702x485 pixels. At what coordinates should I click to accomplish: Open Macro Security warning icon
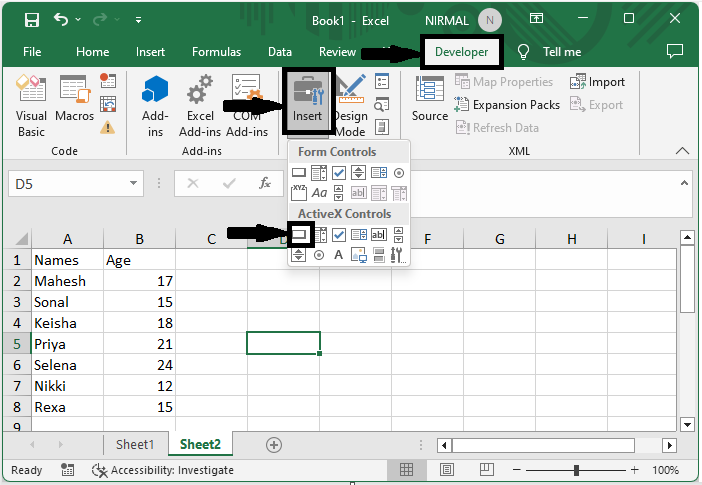(107, 127)
